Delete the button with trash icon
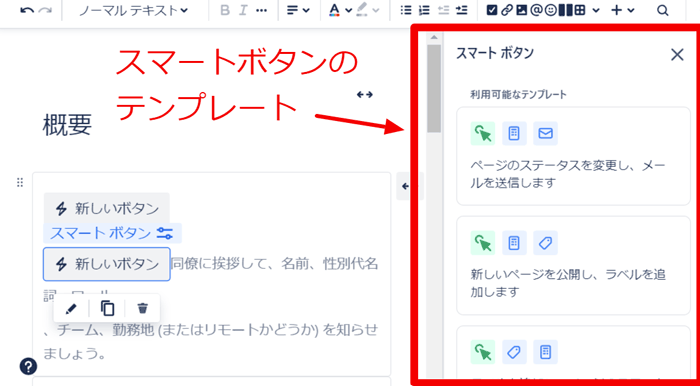The width and height of the screenshot is (700, 386). point(143,308)
